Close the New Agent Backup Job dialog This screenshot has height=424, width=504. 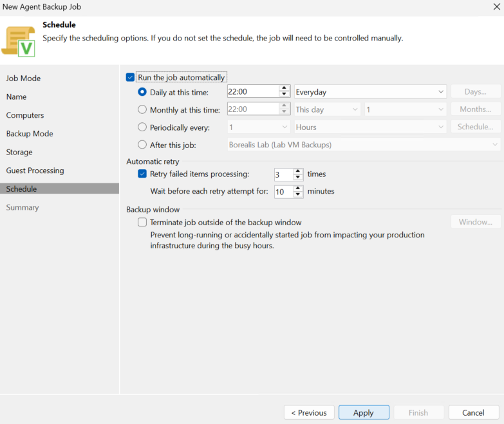[496, 6]
